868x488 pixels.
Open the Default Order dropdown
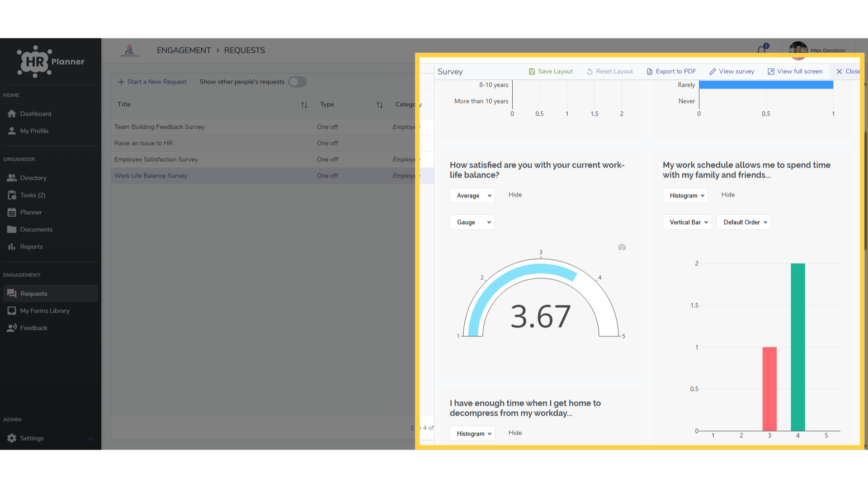(x=744, y=222)
